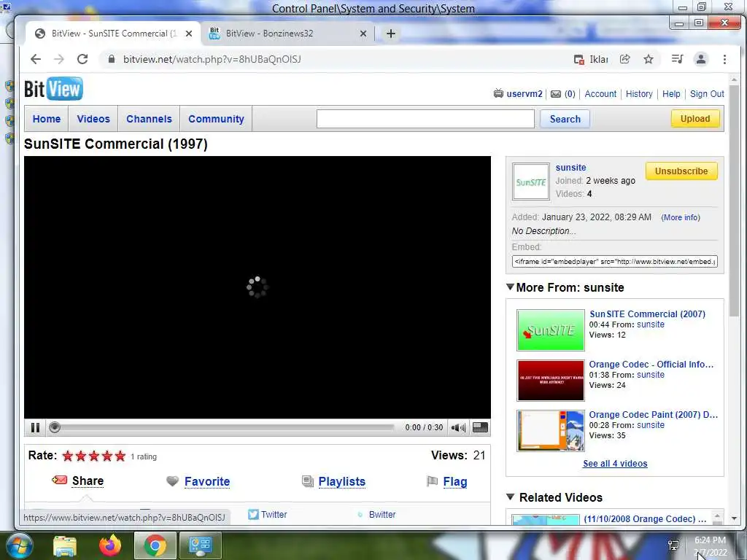
Task: Rate the video with the fifth star
Action: [120, 456]
